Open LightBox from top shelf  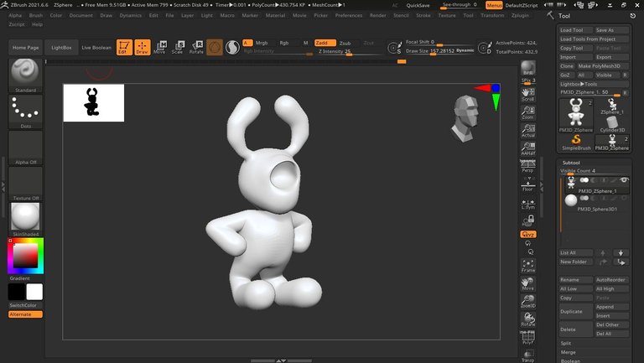click(x=61, y=47)
